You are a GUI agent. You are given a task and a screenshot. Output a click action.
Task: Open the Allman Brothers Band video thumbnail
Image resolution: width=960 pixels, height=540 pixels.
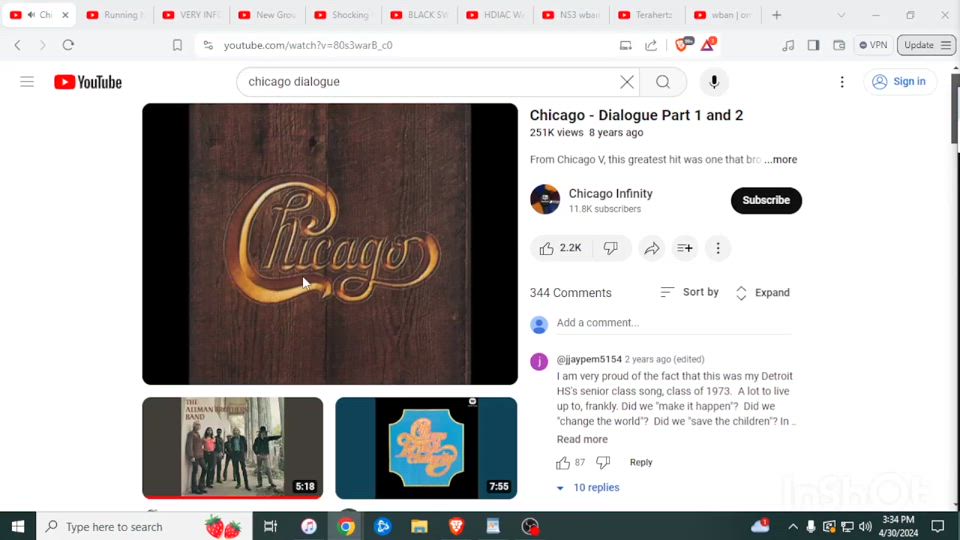click(232, 447)
